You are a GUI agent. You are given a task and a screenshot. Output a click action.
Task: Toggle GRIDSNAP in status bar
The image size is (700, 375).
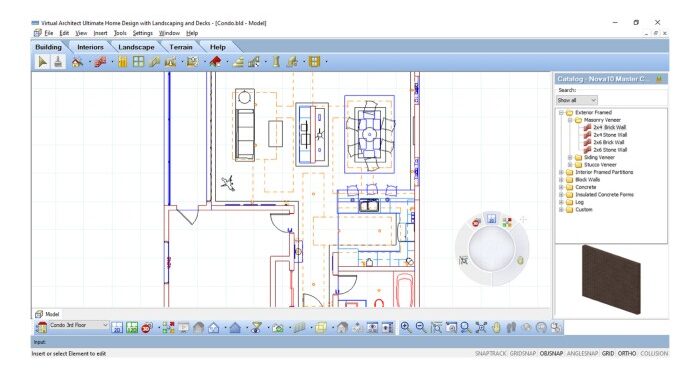522,354
